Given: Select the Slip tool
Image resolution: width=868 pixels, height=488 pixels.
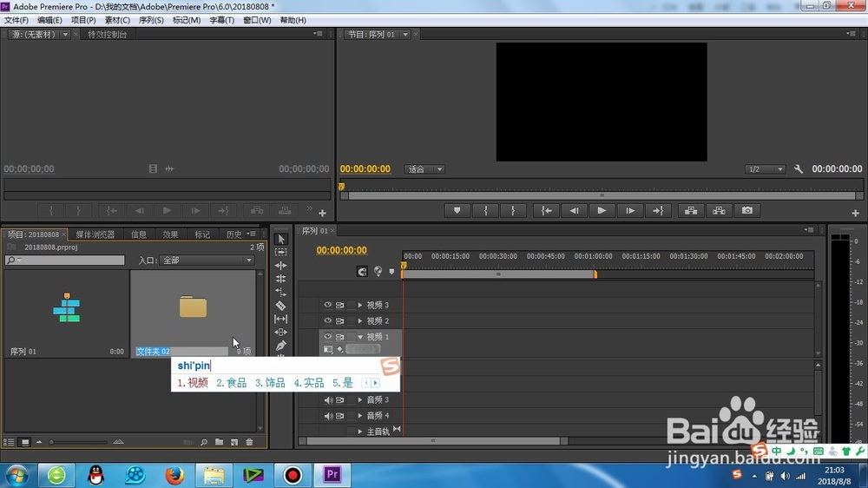Looking at the screenshot, I should tap(281, 319).
